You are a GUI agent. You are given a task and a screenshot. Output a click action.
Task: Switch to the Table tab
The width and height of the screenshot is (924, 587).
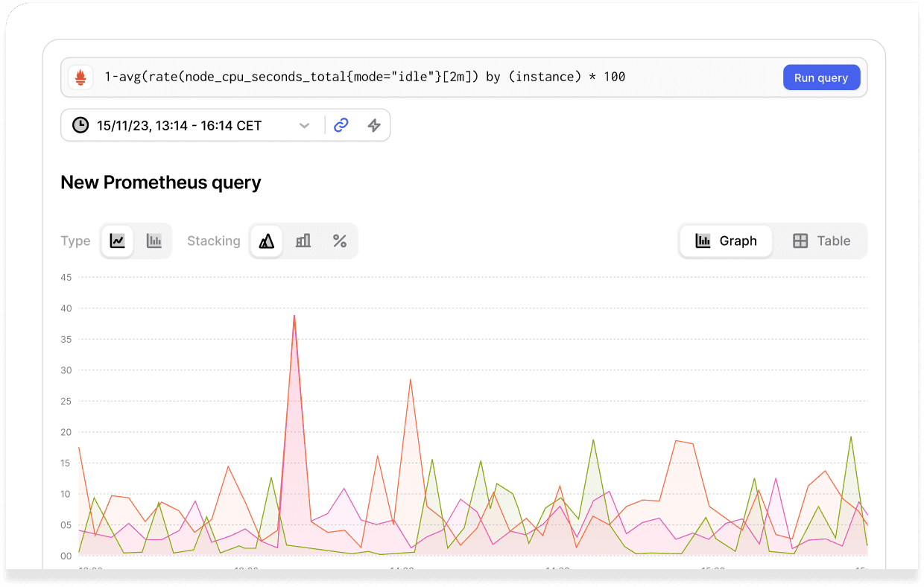pos(820,240)
